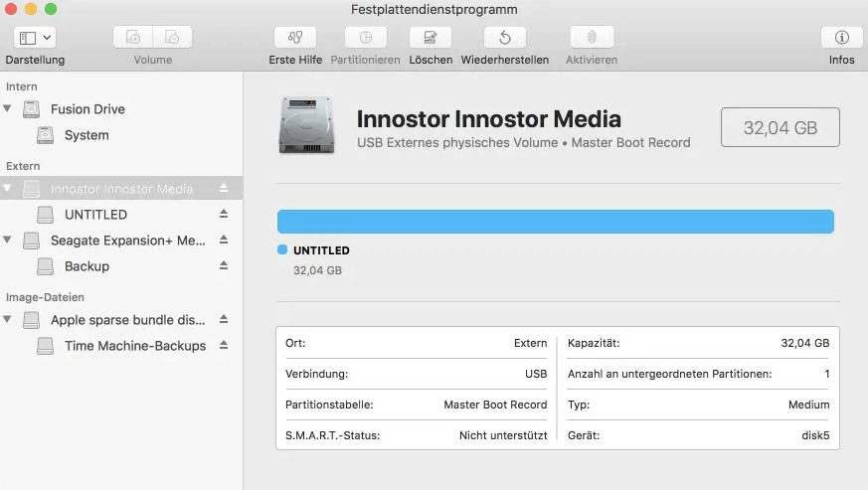Click the blue UNTITLED legend dot

(282, 249)
